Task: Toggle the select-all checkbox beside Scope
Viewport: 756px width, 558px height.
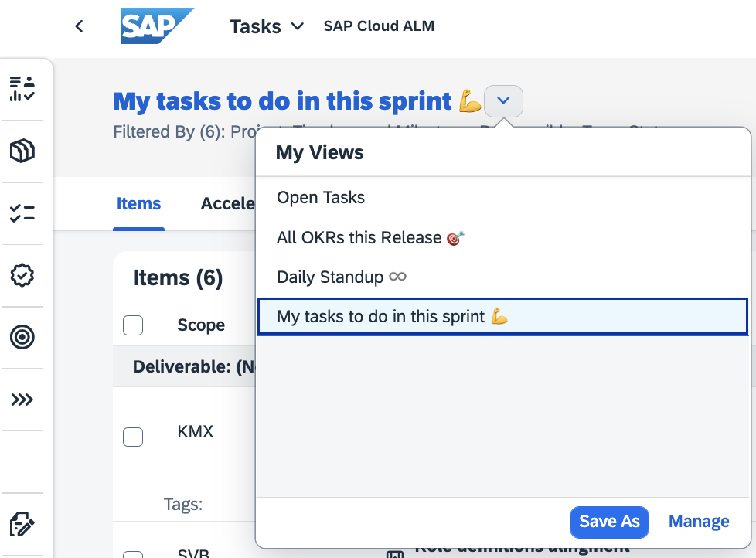Action: pyautogui.click(x=133, y=325)
